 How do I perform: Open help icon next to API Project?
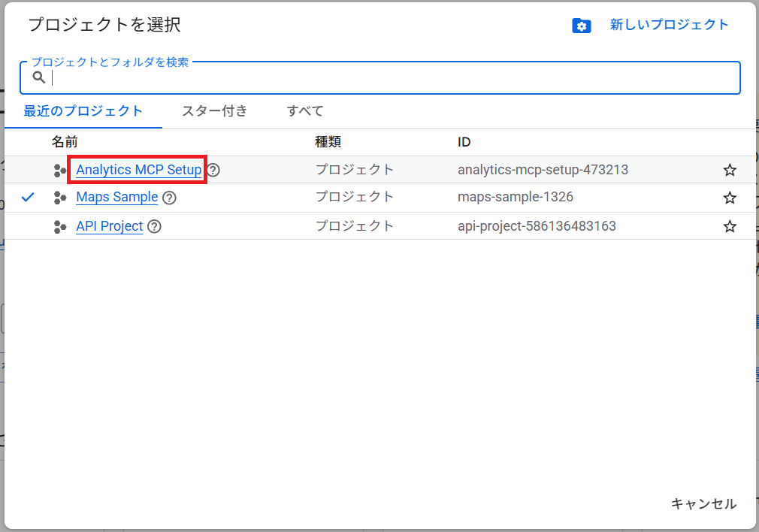click(x=154, y=226)
